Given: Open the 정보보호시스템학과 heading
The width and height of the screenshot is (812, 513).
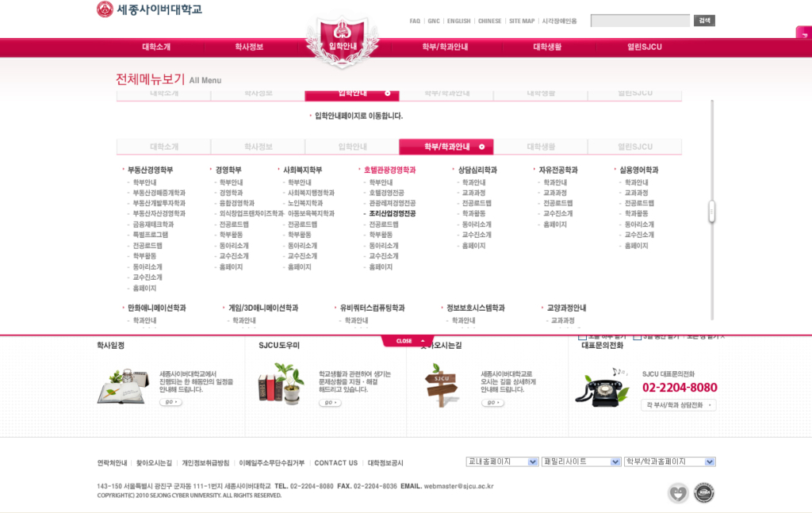Looking at the screenshot, I should [x=476, y=308].
